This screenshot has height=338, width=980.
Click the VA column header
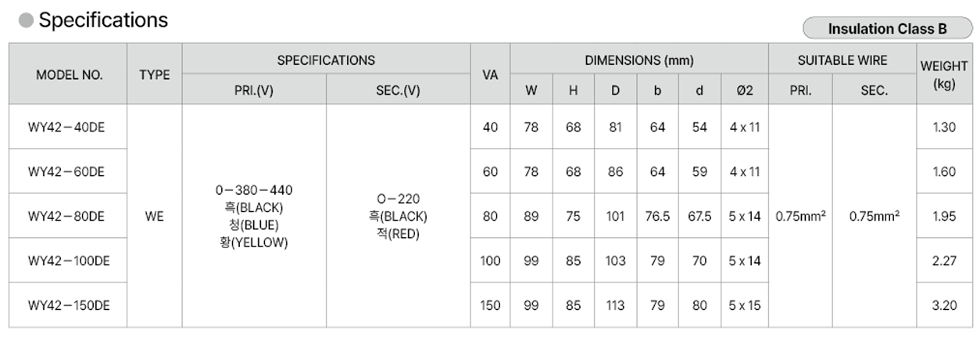click(x=490, y=75)
